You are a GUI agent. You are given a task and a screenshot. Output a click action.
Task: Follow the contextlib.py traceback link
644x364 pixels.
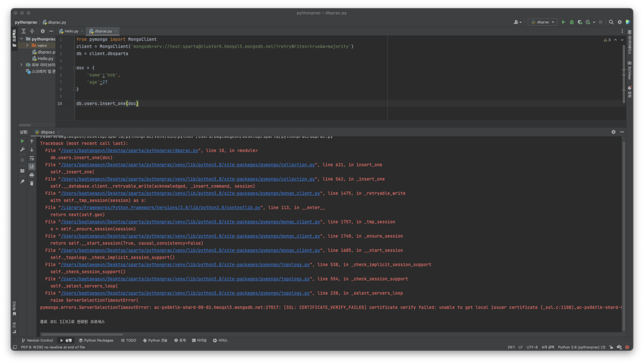161,207
